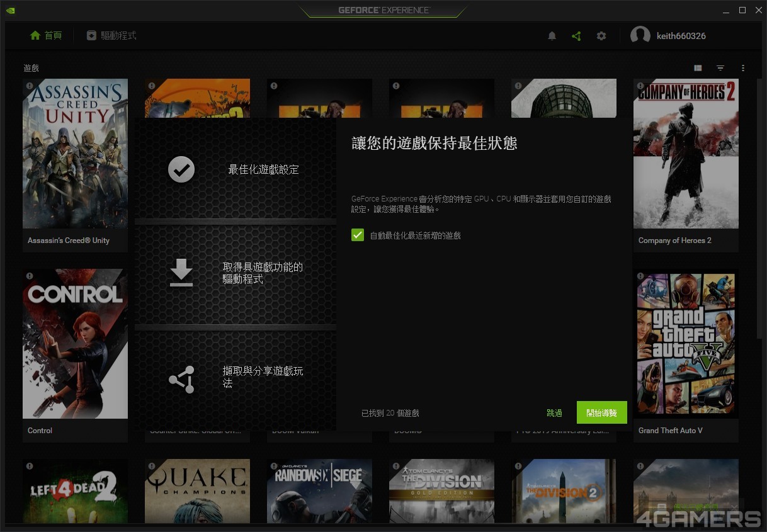Click the checkmark icon beside 最佳化遊戲設定
This screenshot has width=767, height=532.
tap(181, 169)
